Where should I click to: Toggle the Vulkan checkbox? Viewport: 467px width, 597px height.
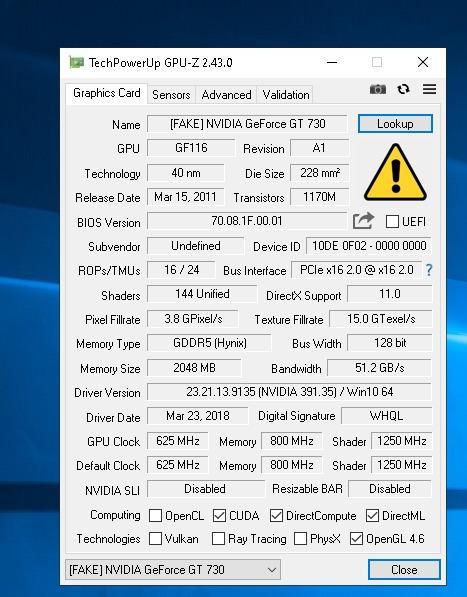click(155, 538)
